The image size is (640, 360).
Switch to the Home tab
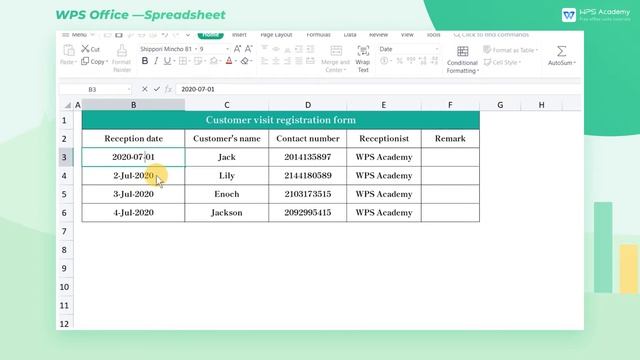pyautogui.click(x=210, y=35)
